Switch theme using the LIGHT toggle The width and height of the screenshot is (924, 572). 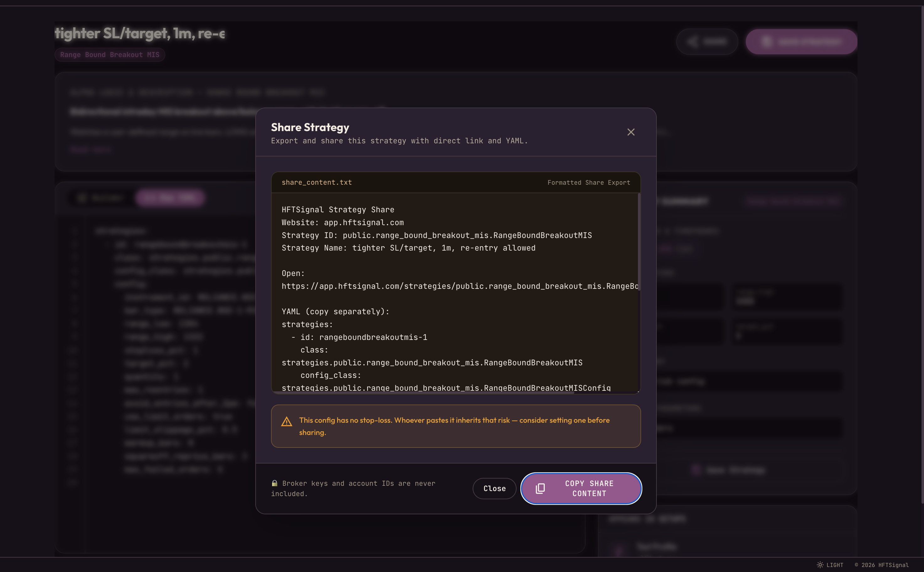[830, 565]
